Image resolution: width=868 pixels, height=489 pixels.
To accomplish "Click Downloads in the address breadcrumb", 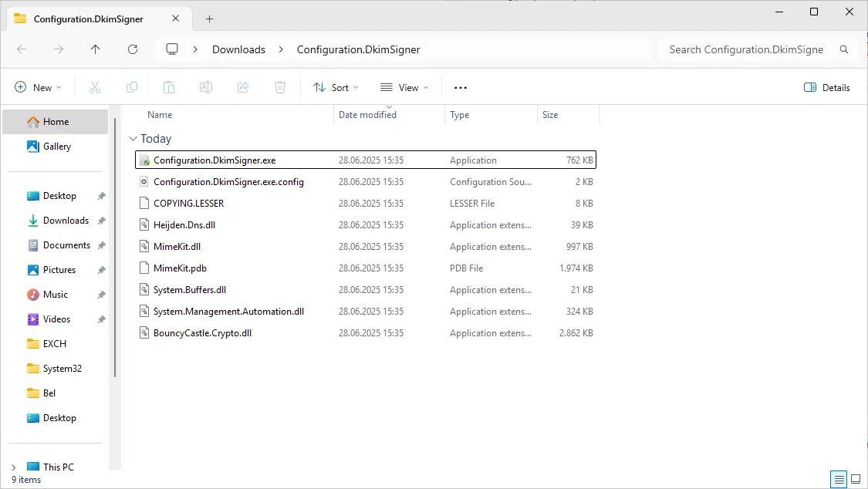I will point(238,49).
